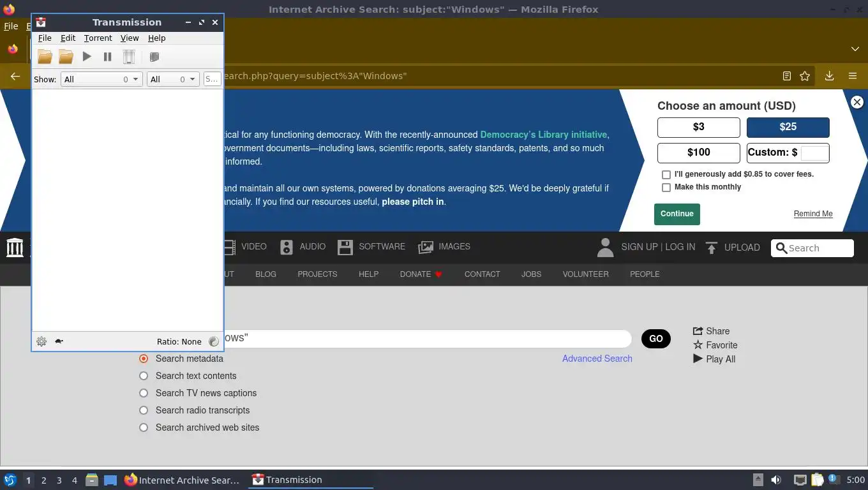The width and height of the screenshot is (868, 490).
Task: Bookmark this page with the star icon
Action: pos(805,76)
